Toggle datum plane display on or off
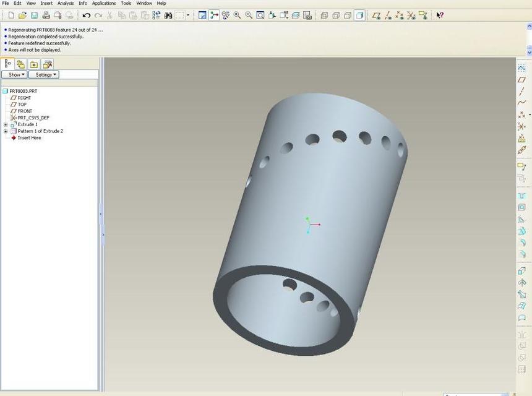Image resolution: width=532 pixels, height=396 pixels. click(x=376, y=15)
